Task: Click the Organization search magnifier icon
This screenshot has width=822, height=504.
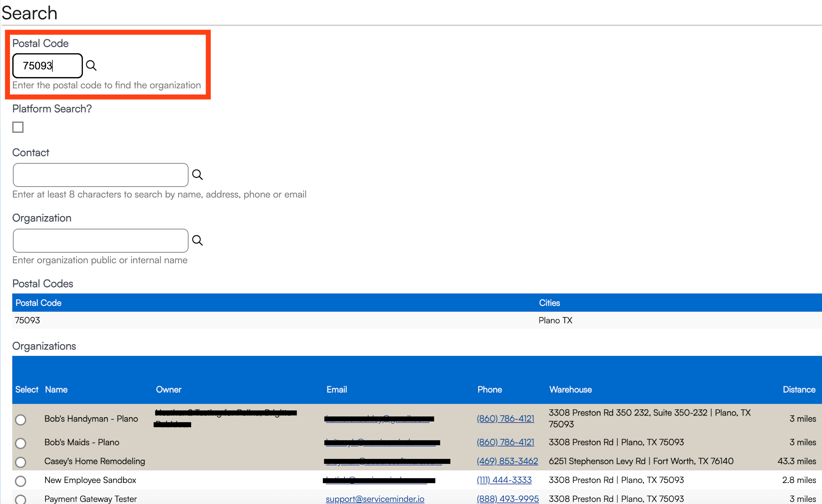Action: point(198,240)
